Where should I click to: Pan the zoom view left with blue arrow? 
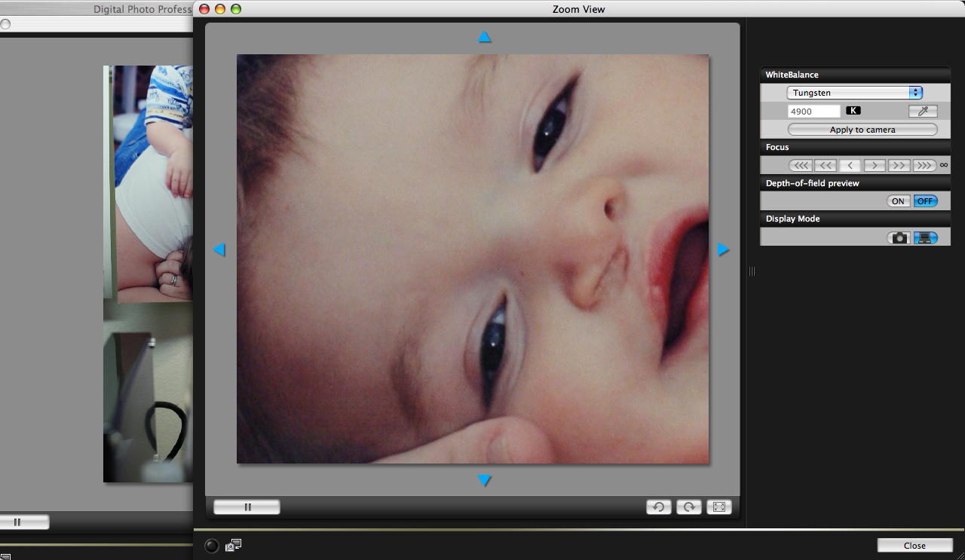pyautogui.click(x=219, y=249)
